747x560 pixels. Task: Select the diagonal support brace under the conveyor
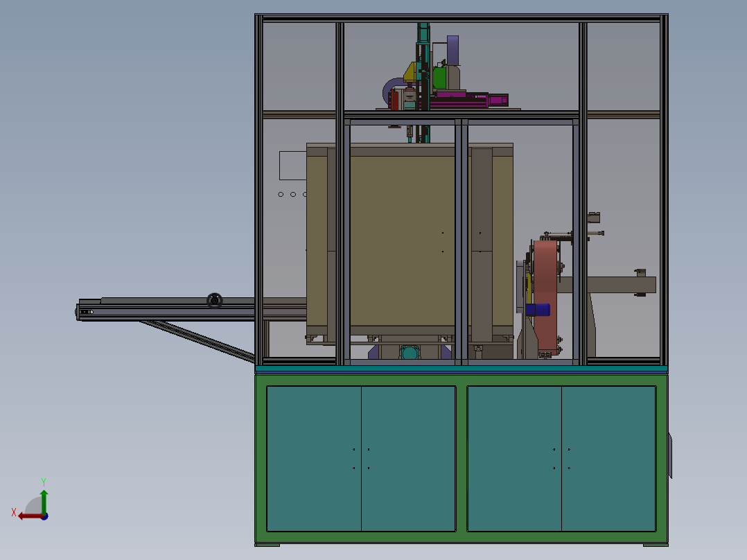click(x=197, y=340)
